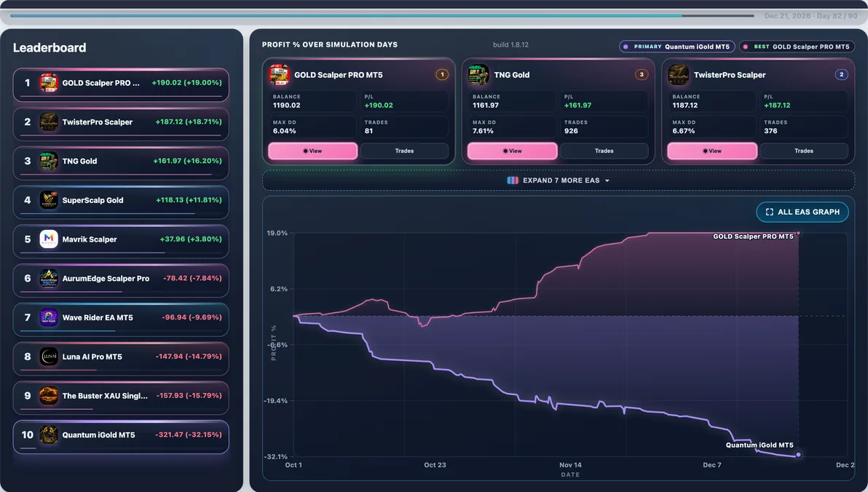Screen dimensions: 868x492
Task: Select leaderboard row 10 Quantum iGold MT5
Action: tap(121, 437)
